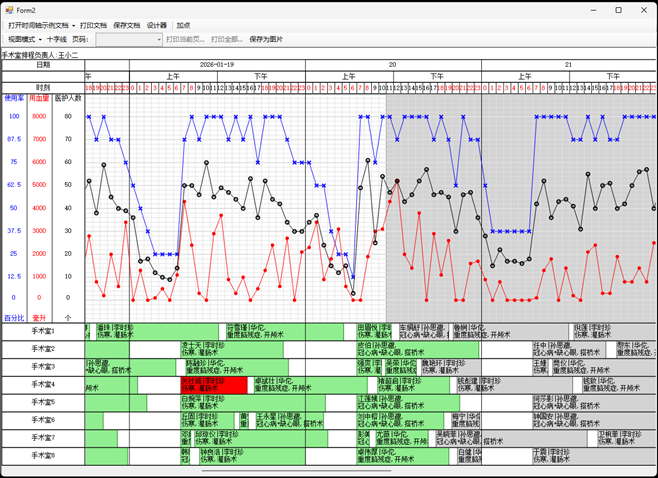The image size is (658, 478).
Task: Click the 医护人数 axis header
Action: pos(68,98)
